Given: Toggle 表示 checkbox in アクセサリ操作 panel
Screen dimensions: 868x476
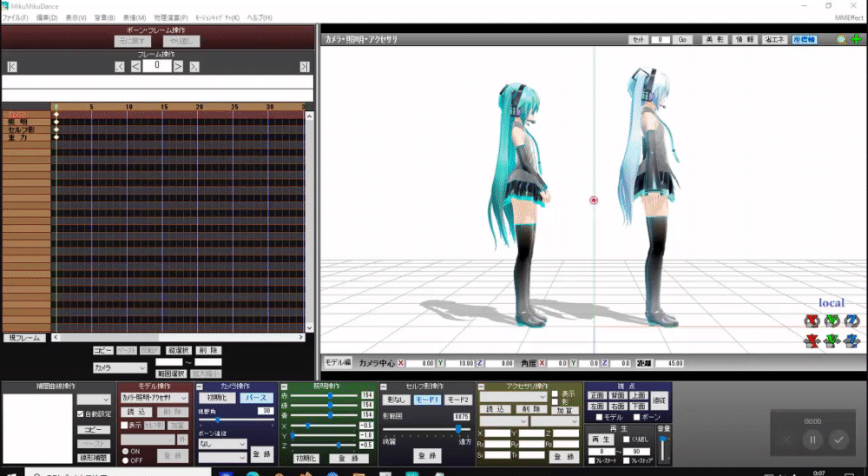Looking at the screenshot, I should pyautogui.click(x=555, y=394).
